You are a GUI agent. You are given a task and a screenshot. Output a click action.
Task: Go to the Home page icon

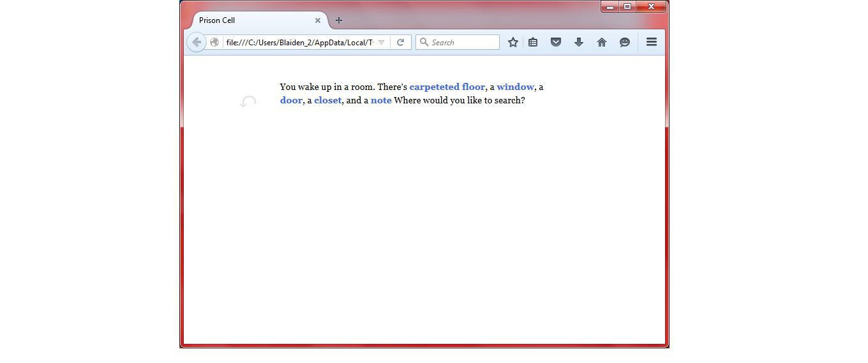pos(602,42)
